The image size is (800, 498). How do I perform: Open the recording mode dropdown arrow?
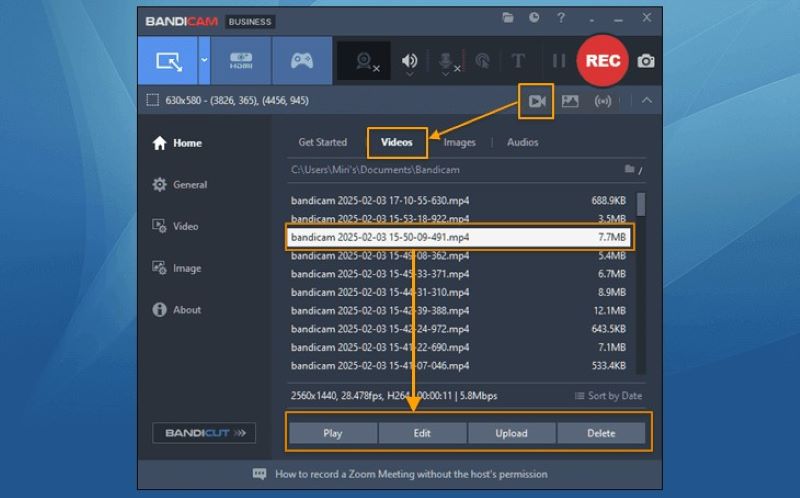click(x=204, y=61)
